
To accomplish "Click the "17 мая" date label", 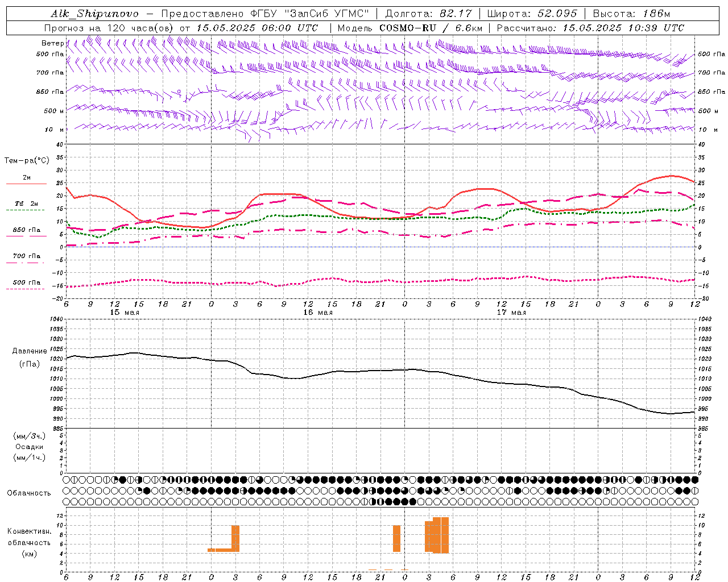I will pos(511,313).
